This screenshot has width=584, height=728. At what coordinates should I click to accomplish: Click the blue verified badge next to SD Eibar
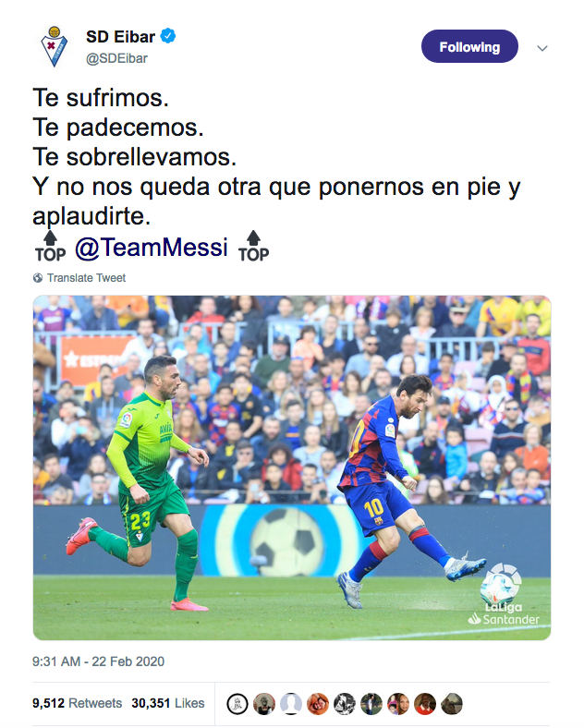click(x=168, y=36)
